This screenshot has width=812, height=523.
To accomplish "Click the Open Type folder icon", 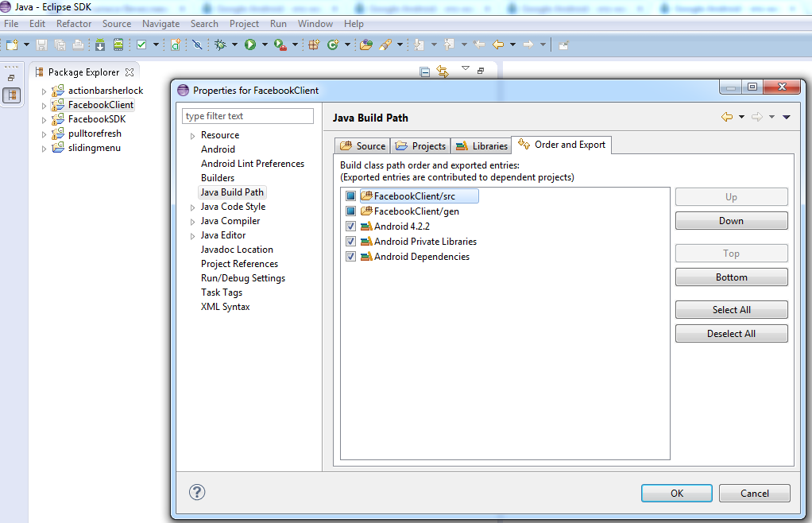I will click(x=366, y=45).
